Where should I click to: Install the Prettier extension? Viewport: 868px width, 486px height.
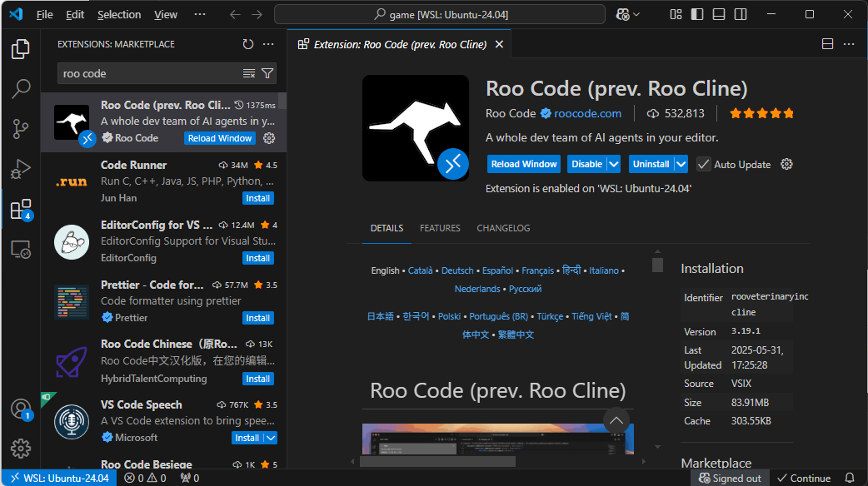pos(258,318)
